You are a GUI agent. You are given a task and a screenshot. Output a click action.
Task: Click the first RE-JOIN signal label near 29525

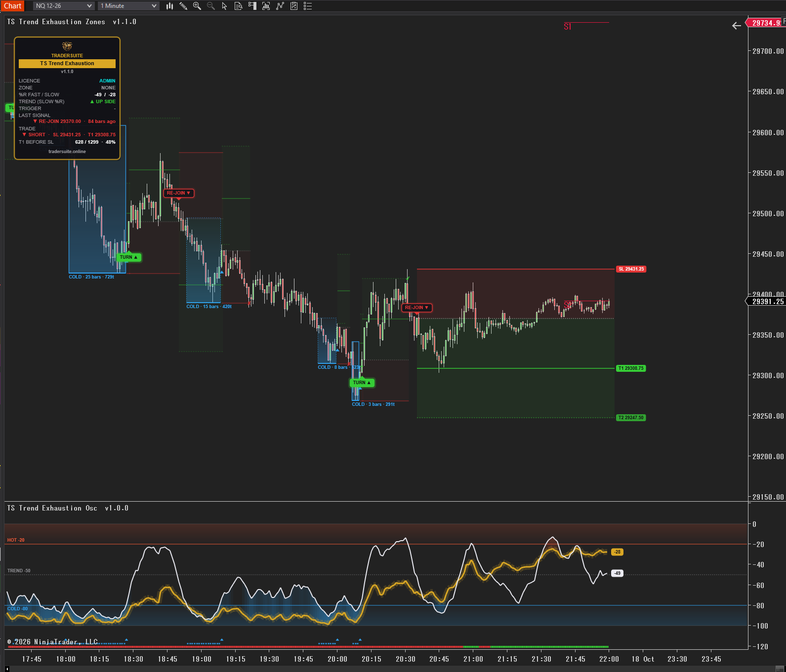[178, 193]
